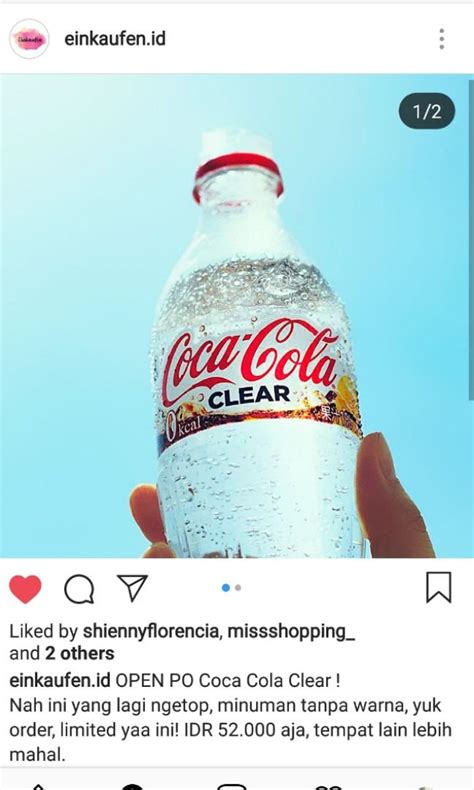Expand the OPEN PO Coca Cola Clear caption
The image size is (474, 790).
click(x=231, y=717)
